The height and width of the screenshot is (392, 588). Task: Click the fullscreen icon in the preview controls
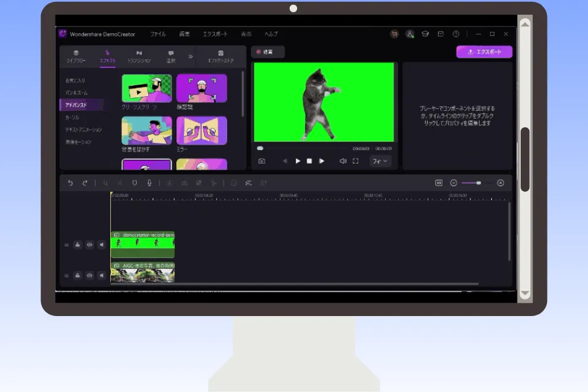click(x=356, y=161)
